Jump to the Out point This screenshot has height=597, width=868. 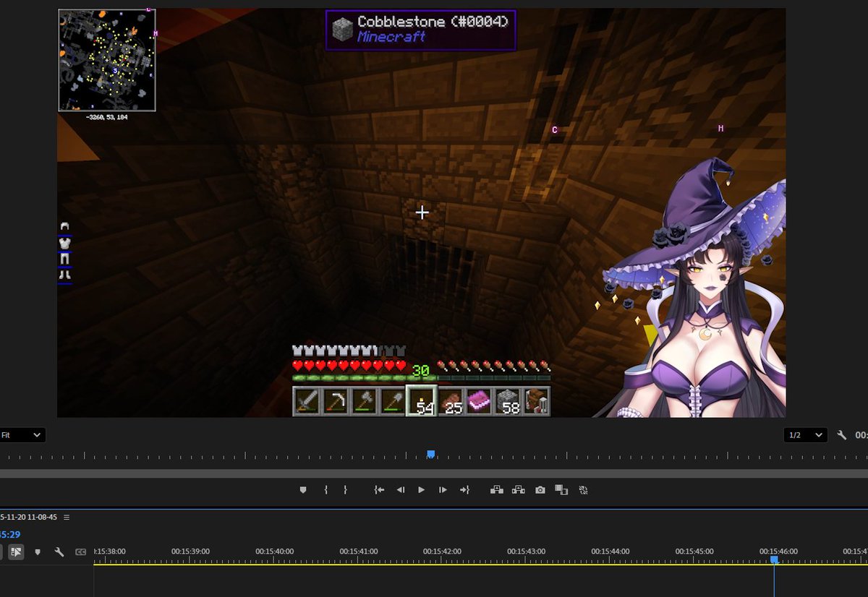464,490
